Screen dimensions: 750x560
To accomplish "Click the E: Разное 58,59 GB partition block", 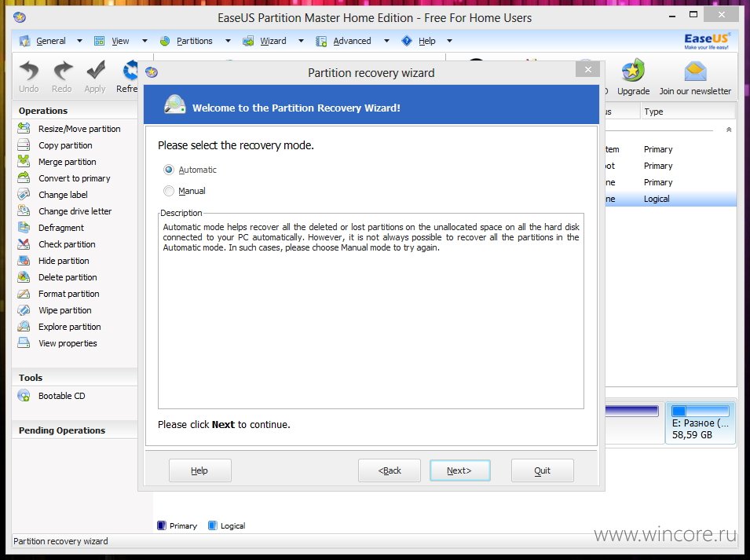I will [x=701, y=423].
